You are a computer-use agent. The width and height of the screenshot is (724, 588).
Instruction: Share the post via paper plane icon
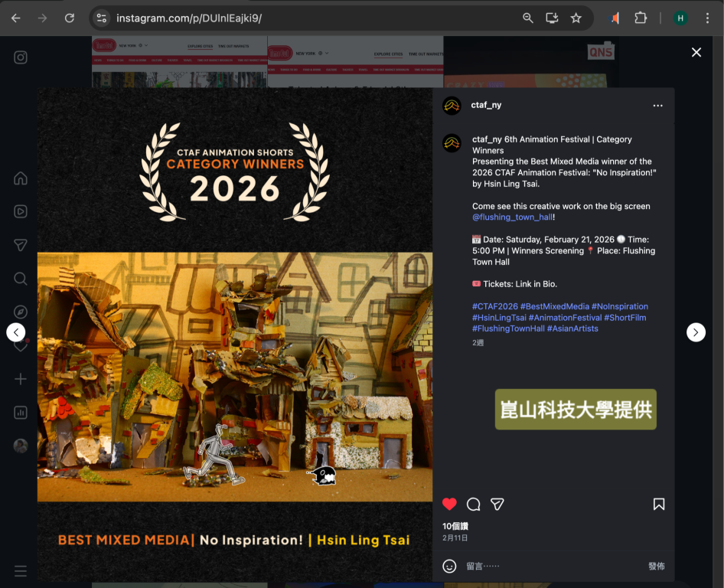click(497, 504)
